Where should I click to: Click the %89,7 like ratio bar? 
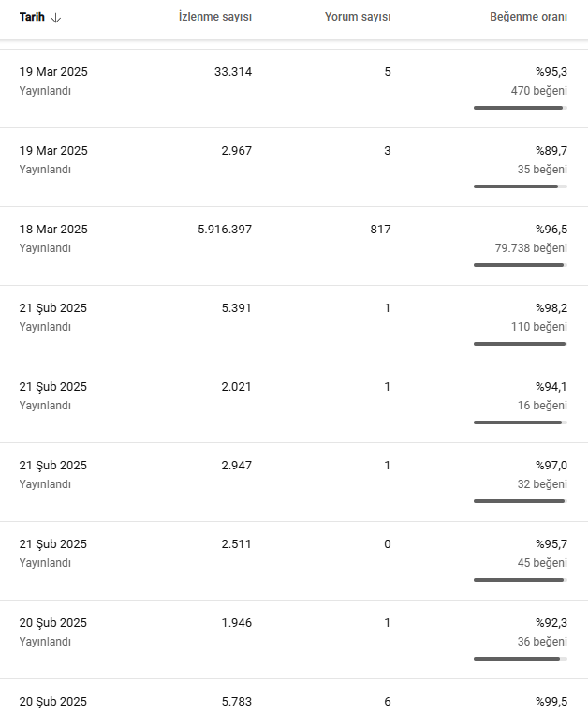click(x=521, y=186)
